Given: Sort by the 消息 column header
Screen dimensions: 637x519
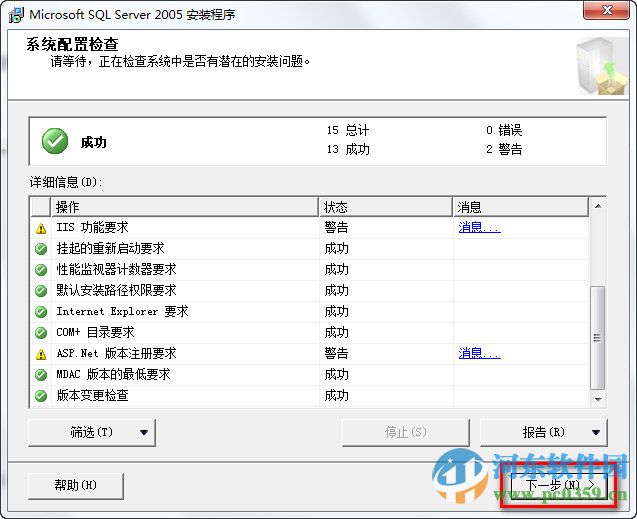Looking at the screenshot, I should click(x=521, y=207).
